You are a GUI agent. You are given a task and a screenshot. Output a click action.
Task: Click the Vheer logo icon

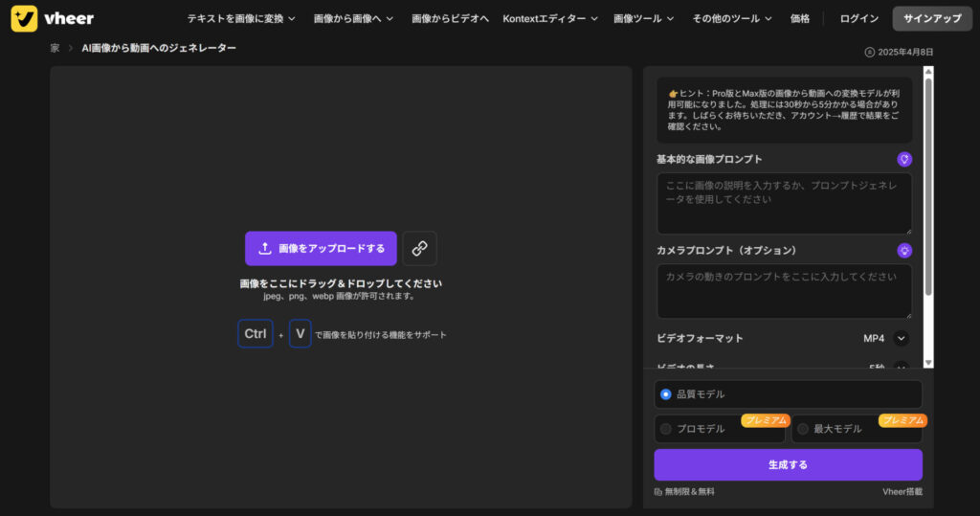click(24, 18)
